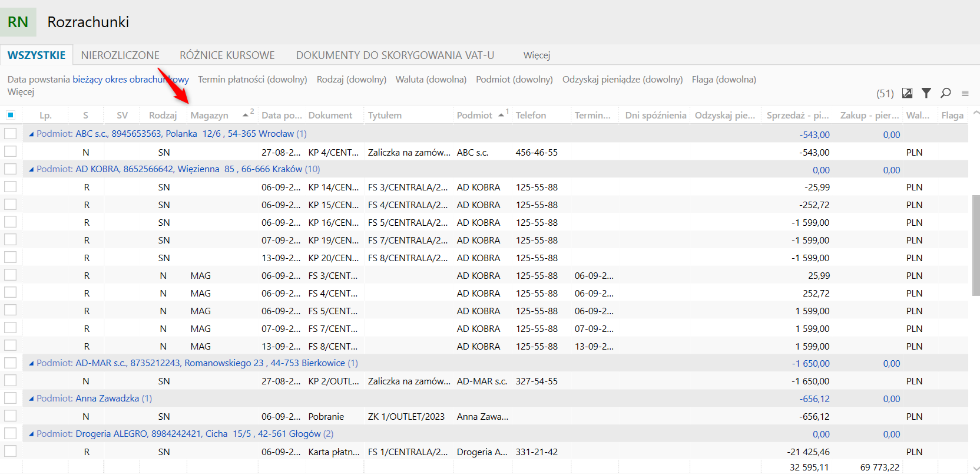The height and width of the screenshot is (474, 980).
Task: Switch to the NIEROZLICZONE tab
Action: point(120,55)
